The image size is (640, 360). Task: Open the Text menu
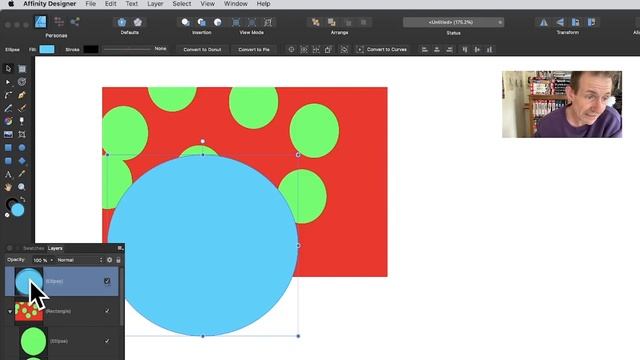(x=131, y=4)
